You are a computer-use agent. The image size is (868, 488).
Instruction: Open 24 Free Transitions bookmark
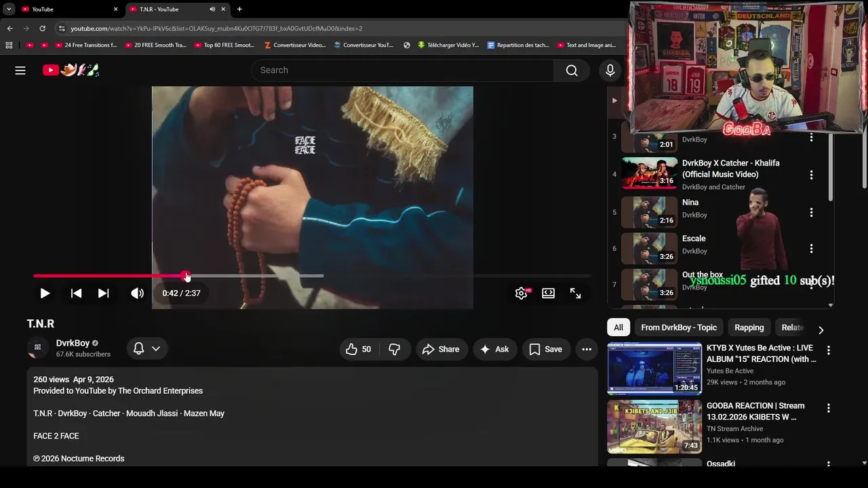pyautogui.click(x=85, y=45)
